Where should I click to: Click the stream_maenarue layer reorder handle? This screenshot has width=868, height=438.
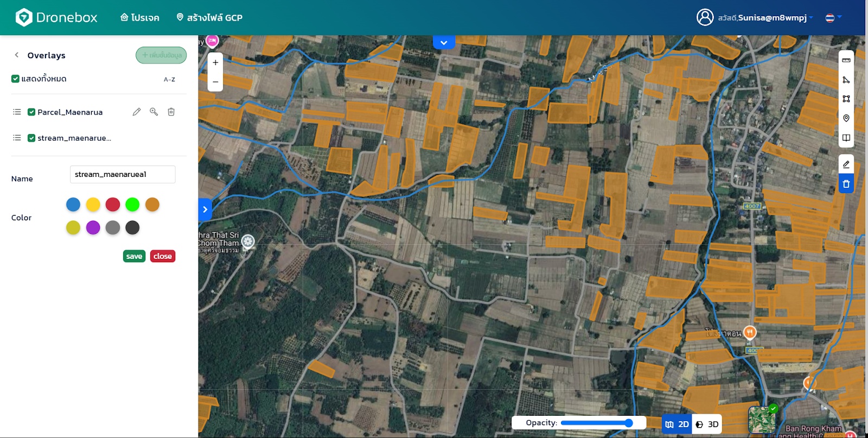coord(17,138)
